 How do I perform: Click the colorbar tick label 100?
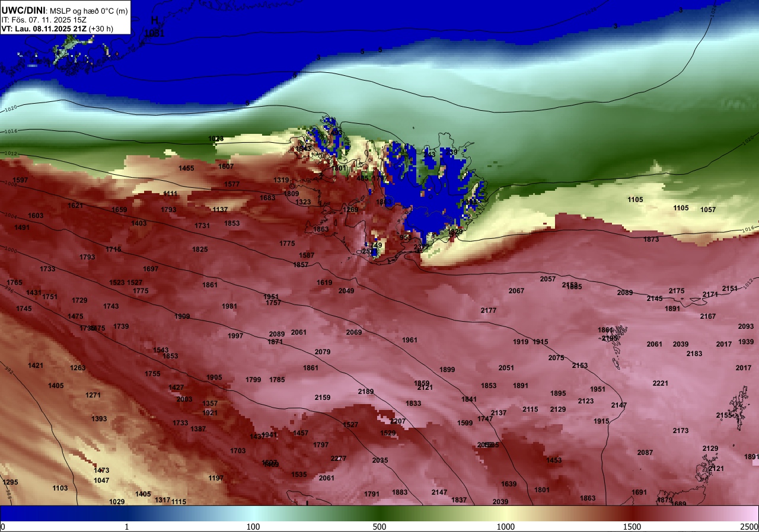click(253, 527)
